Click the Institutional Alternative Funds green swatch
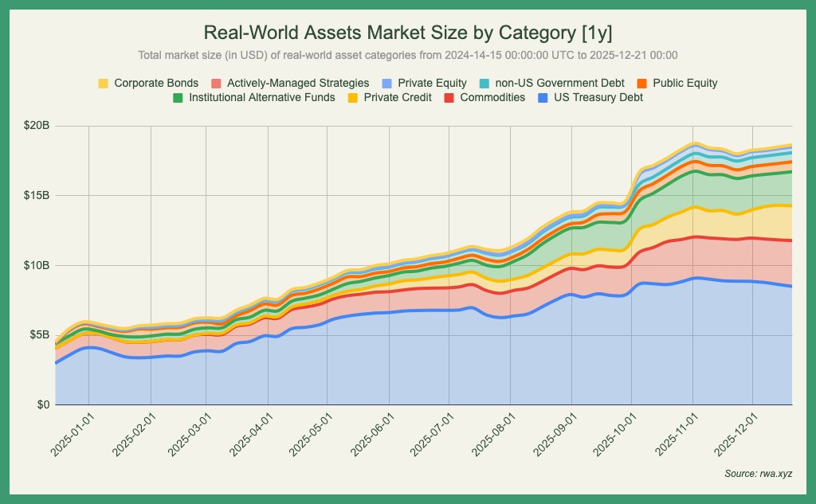This screenshot has width=816, height=504. (x=178, y=98)
